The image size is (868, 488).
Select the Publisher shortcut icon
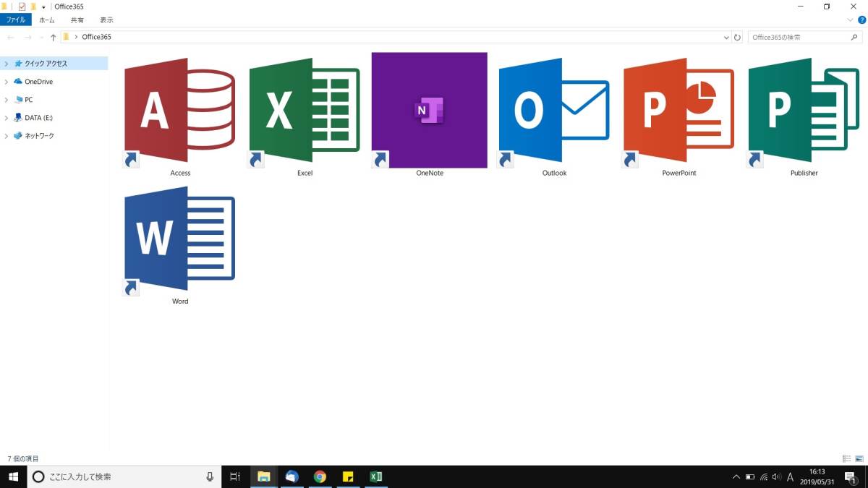pos(804,111)
